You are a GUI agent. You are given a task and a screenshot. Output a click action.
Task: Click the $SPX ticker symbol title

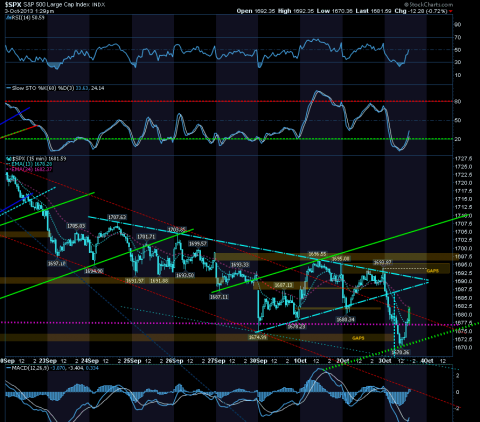(13, 5)
